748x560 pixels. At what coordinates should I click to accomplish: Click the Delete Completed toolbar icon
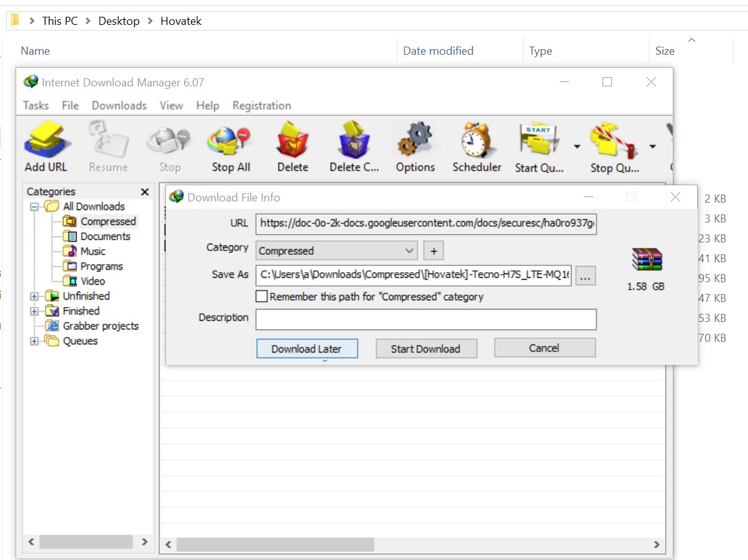click(x=354, y=139)
